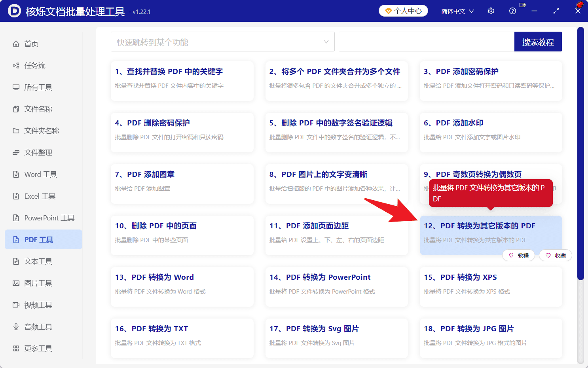
Task: Go to 首页 in the sidebar
Action: [44, 44]
